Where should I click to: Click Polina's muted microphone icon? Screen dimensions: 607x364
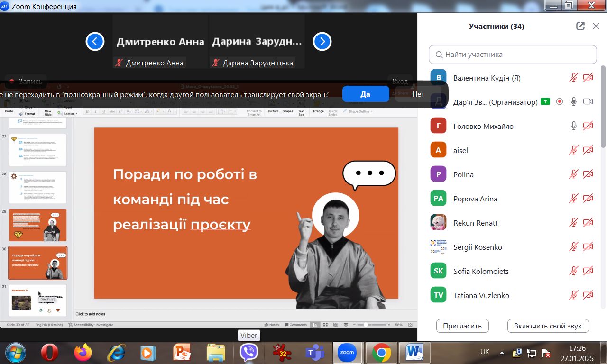(574, 174)
